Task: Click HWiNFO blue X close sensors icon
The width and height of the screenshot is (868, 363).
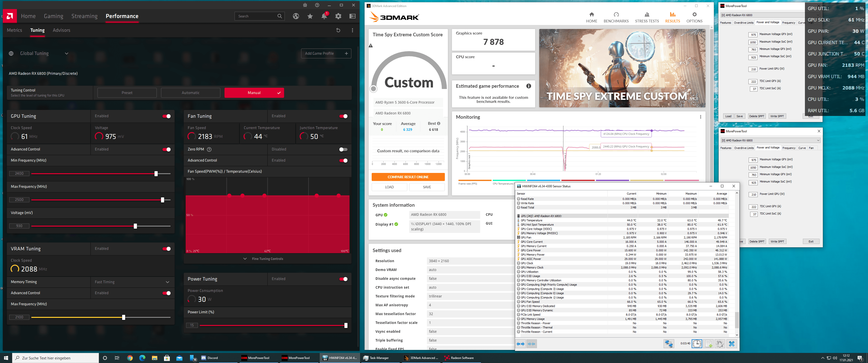Action: (x=731, y=344)
